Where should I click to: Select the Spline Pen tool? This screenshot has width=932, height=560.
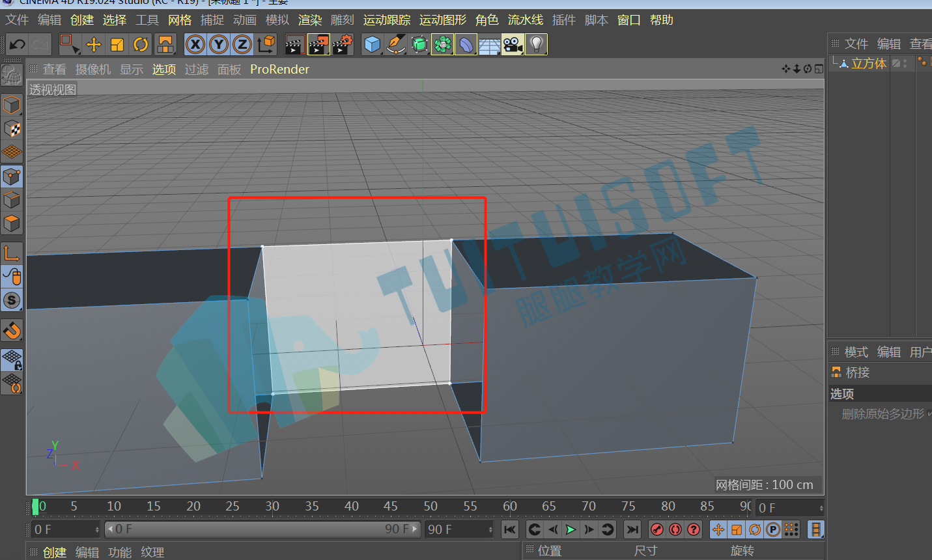tap(395, 44)
